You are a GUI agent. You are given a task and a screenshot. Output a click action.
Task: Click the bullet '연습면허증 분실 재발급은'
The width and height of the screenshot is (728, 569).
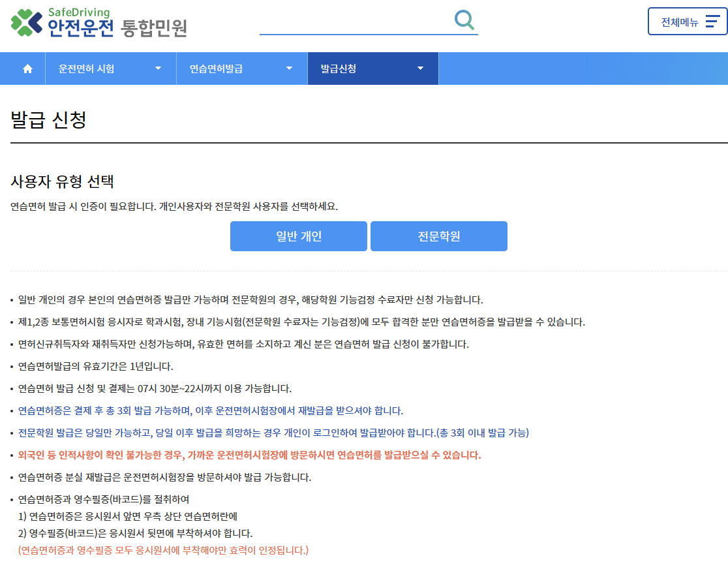[x=164, y=478]
